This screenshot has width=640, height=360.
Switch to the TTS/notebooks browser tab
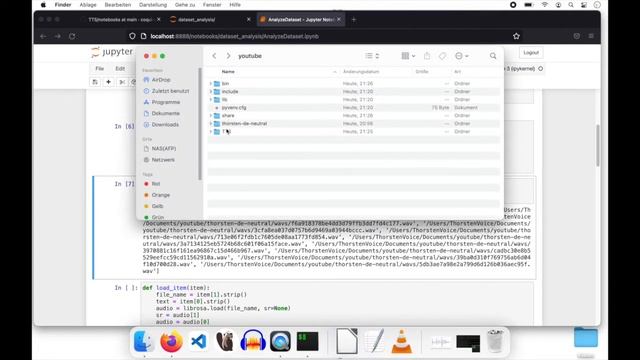coord(120,20)
